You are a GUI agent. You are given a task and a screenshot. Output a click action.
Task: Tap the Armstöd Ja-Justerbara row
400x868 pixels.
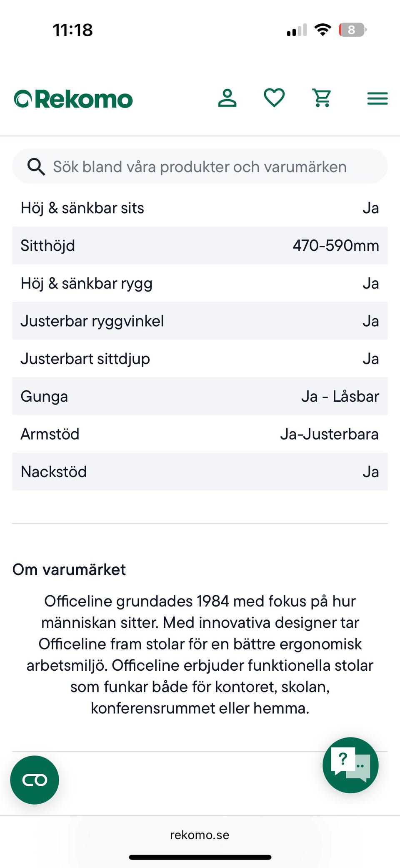pyautogui.click(x=200, y=434)
